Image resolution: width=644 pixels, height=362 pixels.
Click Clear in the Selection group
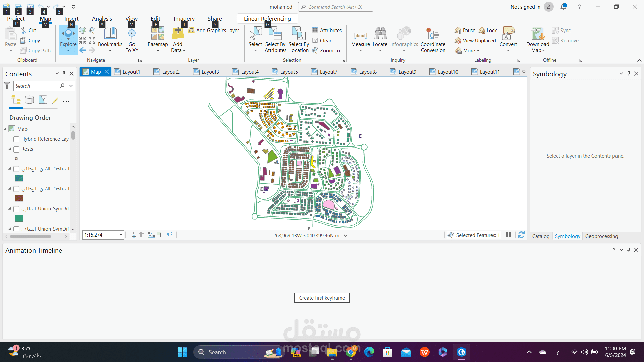pyautogui.click(x=322, y=40)
